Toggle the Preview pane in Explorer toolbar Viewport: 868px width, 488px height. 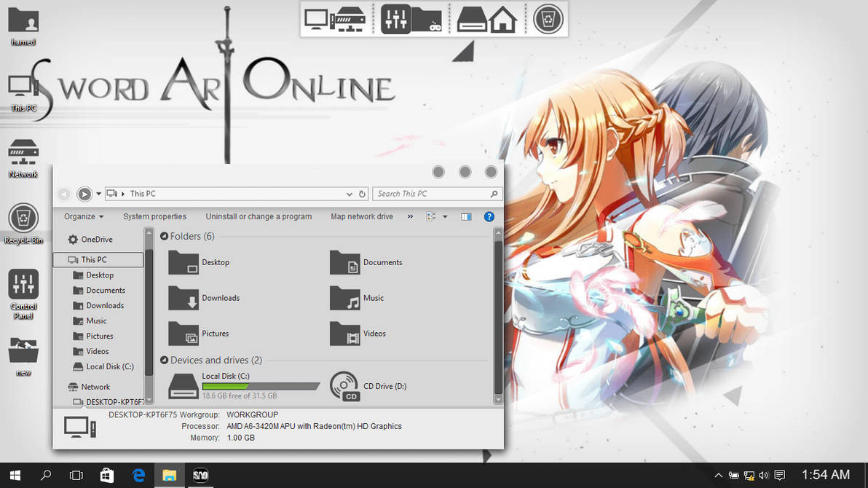click(465, 216)
